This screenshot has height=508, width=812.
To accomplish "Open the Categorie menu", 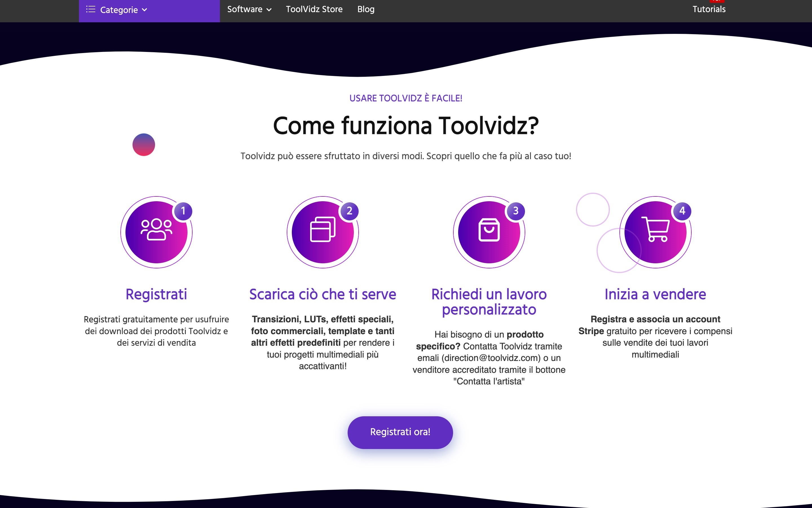I will [x=149, y=10].
